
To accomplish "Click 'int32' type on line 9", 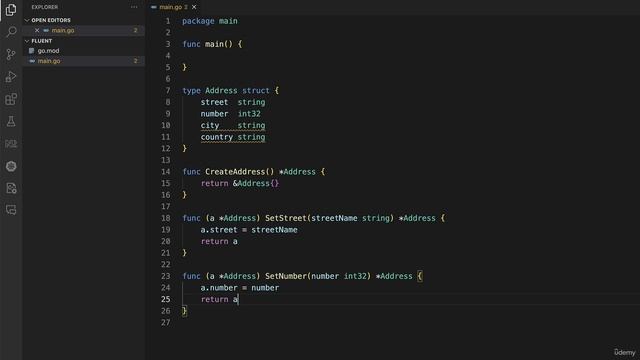I will coord(249,114).
